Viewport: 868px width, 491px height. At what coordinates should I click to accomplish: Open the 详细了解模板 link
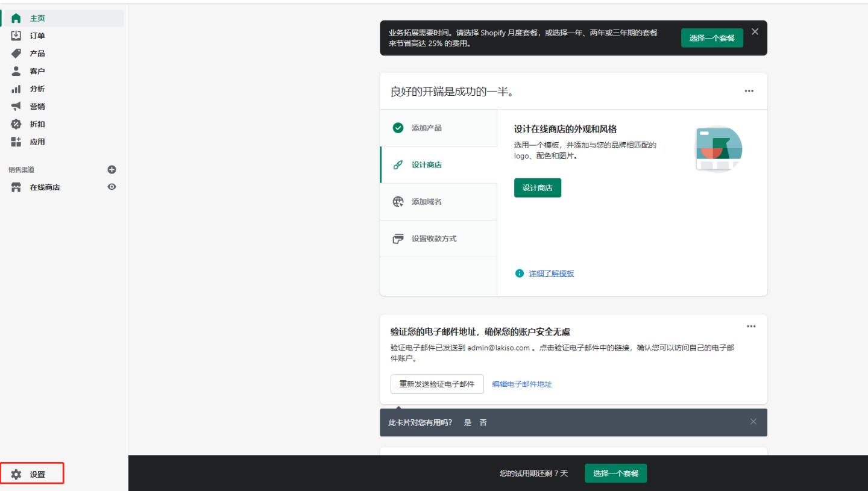tap(550, 273)
